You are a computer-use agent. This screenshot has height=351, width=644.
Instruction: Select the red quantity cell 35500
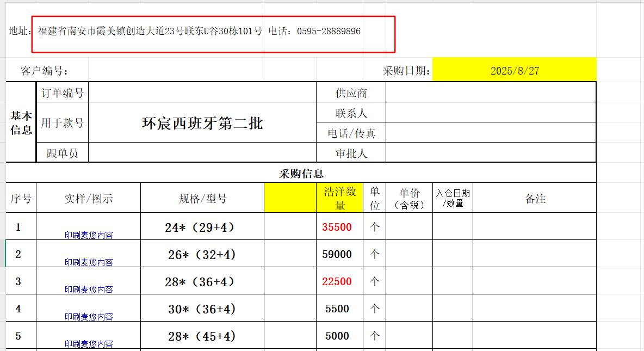(x=337, y=227)
